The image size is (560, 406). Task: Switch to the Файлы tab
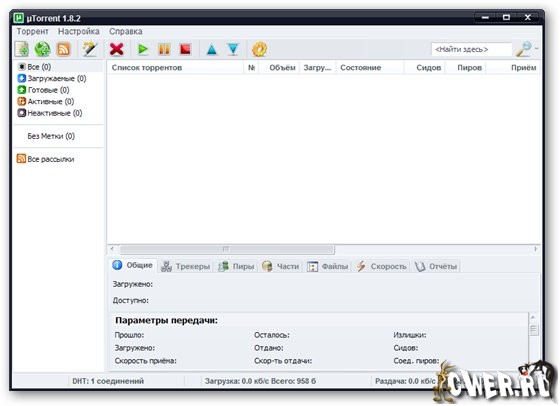click(328, 266)
